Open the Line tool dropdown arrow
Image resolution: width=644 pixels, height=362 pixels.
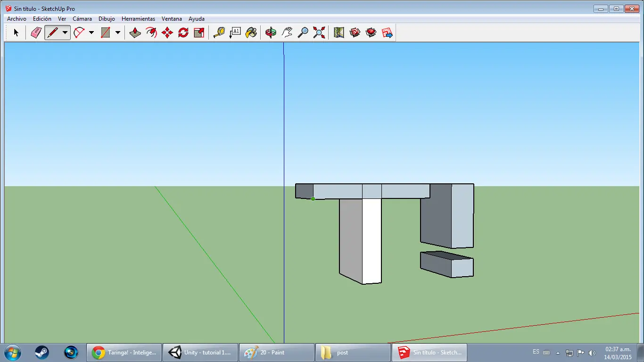point(65,33)
